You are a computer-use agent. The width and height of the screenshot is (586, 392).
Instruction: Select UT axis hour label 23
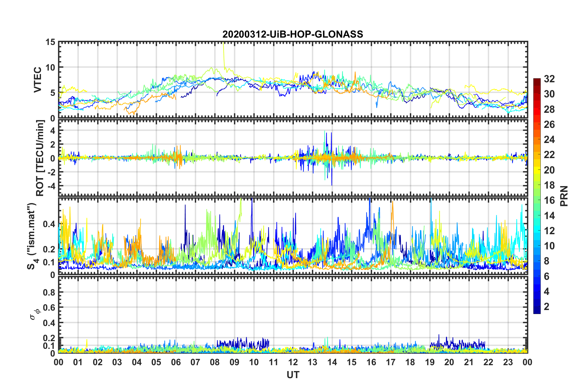pos(508,362)
